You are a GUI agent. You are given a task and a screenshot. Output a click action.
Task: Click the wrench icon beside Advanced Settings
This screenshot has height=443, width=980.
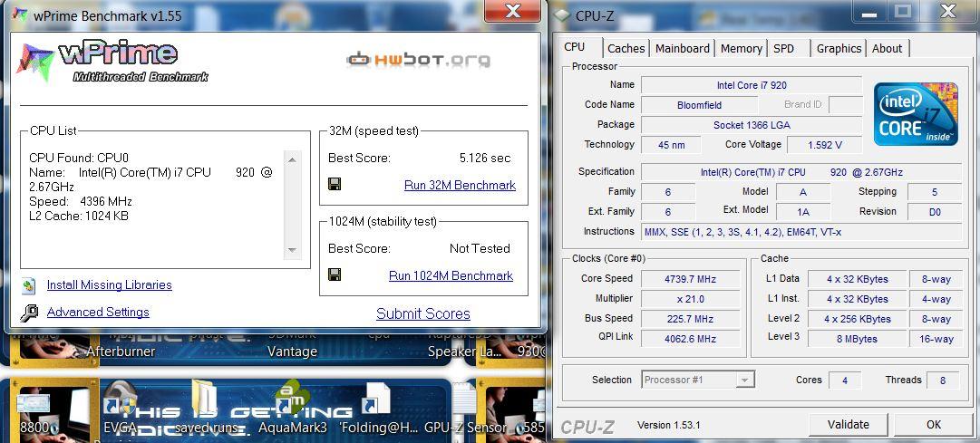(29, 313)
